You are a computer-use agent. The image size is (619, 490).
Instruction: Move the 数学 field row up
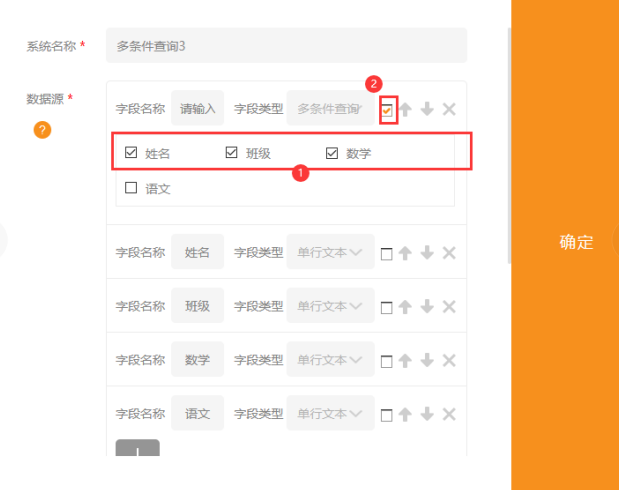coord(405,360)
